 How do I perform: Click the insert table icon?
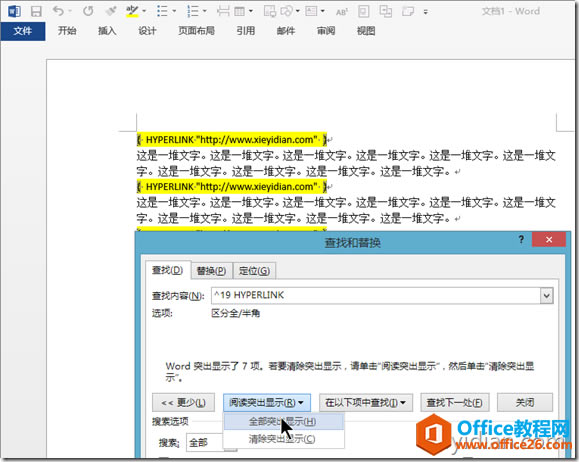(x=240, y=11)
